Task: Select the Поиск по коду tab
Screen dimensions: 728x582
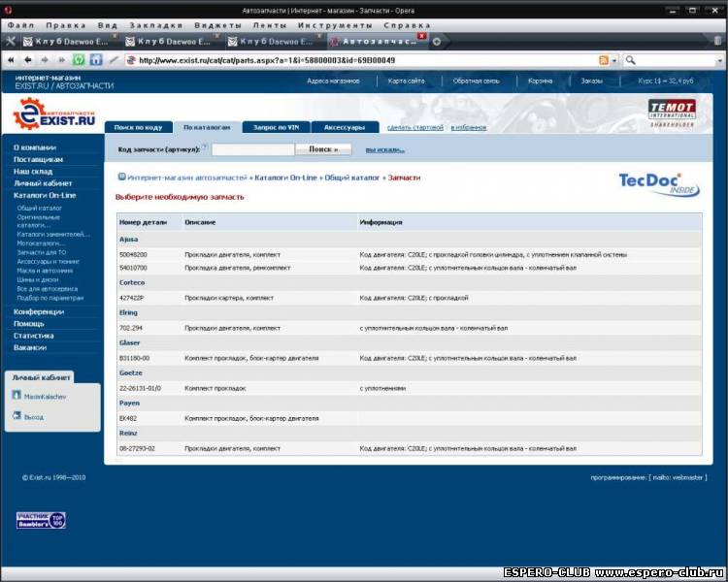Action: pos(139,127)
